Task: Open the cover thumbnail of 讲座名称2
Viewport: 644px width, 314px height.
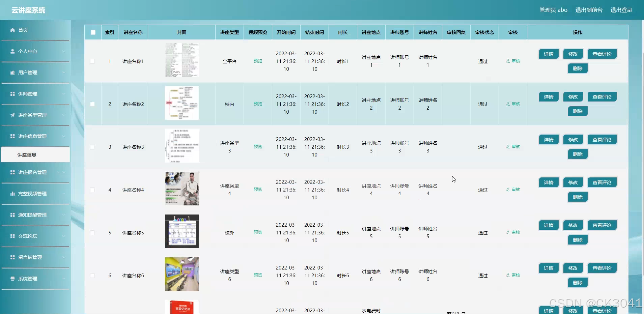Action: pyautogui.click(x=182, y=103)
